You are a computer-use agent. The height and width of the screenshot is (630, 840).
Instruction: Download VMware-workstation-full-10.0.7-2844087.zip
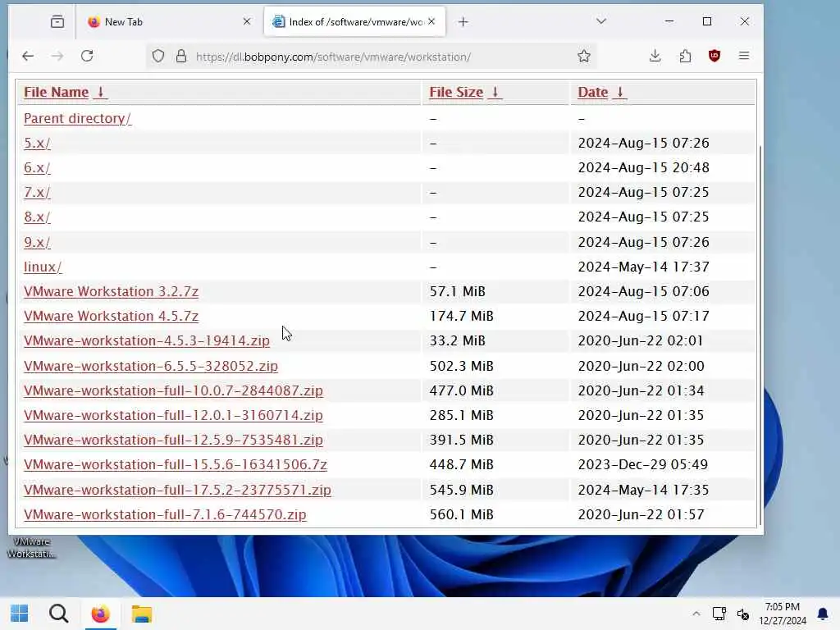(173, 390)
